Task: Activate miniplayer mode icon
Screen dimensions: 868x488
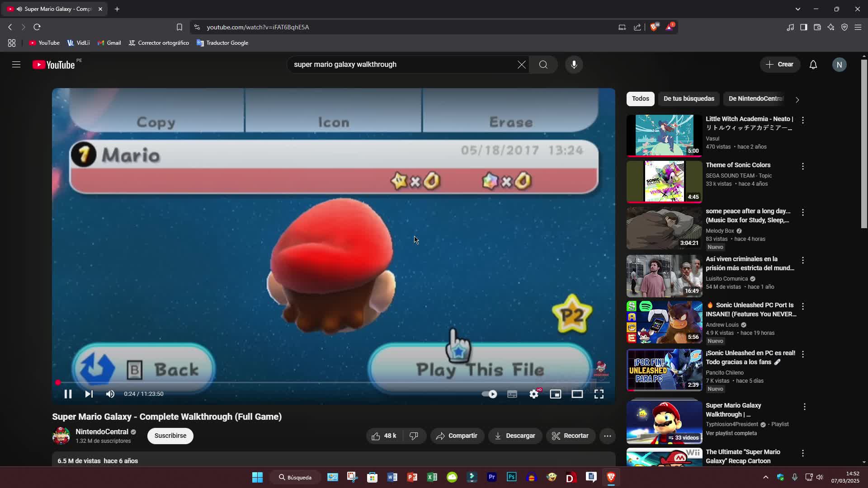Action: [x=556, y=394]
